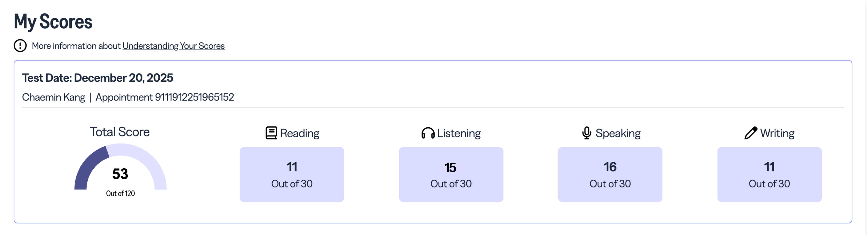
Task: Click the Speaking microphone icon
Action: point(587,133)
